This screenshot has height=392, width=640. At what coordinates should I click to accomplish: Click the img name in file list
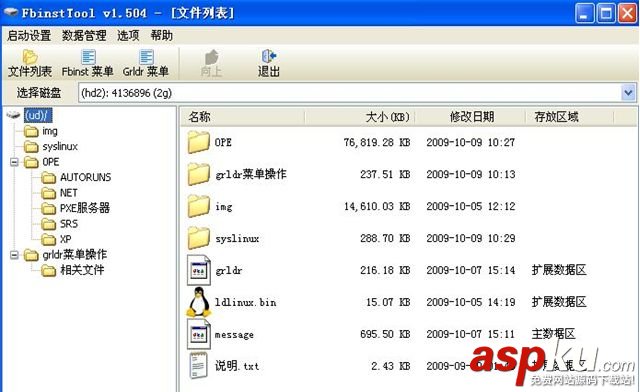[224, 207]
